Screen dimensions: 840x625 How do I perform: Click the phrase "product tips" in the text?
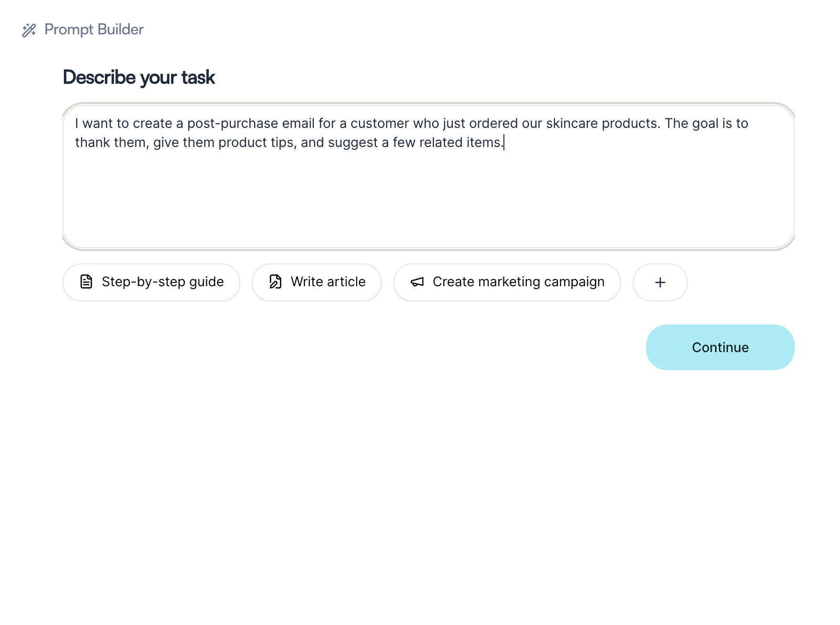pyautogui.click(x=257, y=143)
